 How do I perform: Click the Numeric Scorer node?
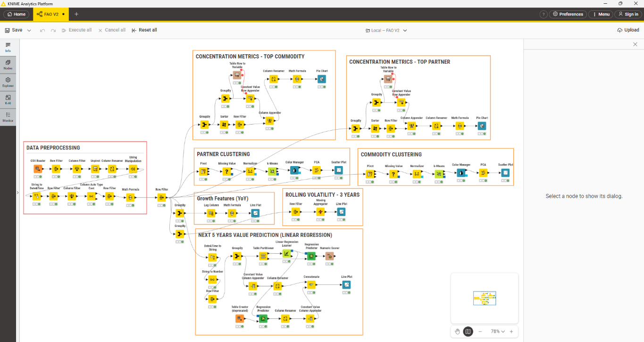329,256
